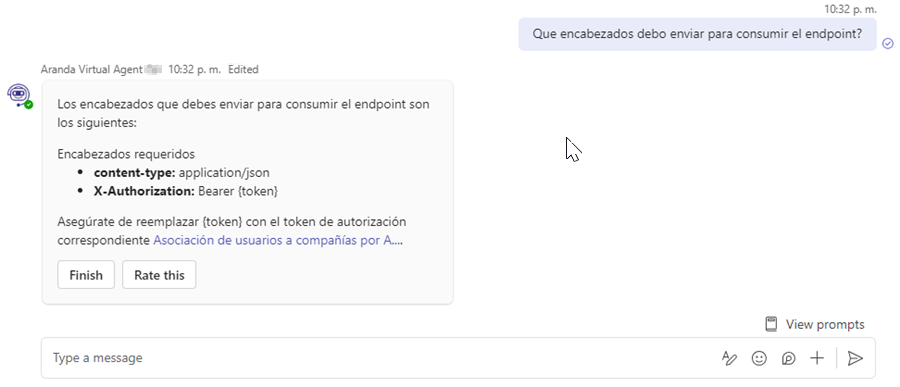The width and height of the screenshot is (900, 387).
Task: Click the View prompts book icon
Action: click(x=771, y=324)
